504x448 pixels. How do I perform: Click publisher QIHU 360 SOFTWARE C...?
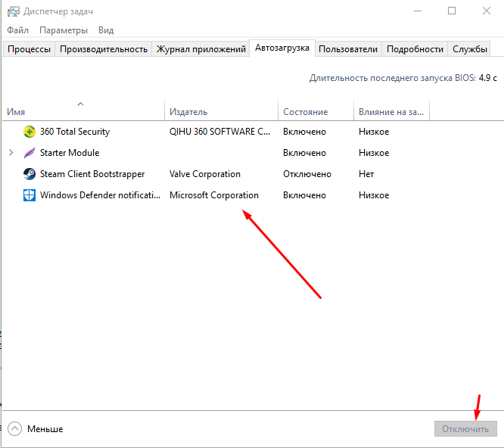[x=219, y=132]
